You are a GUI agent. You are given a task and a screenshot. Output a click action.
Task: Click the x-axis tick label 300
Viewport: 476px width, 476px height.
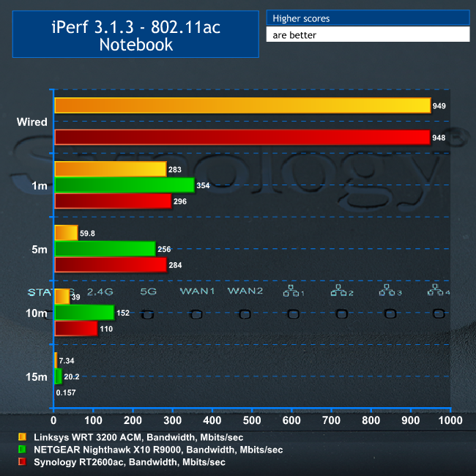[172, 420]
